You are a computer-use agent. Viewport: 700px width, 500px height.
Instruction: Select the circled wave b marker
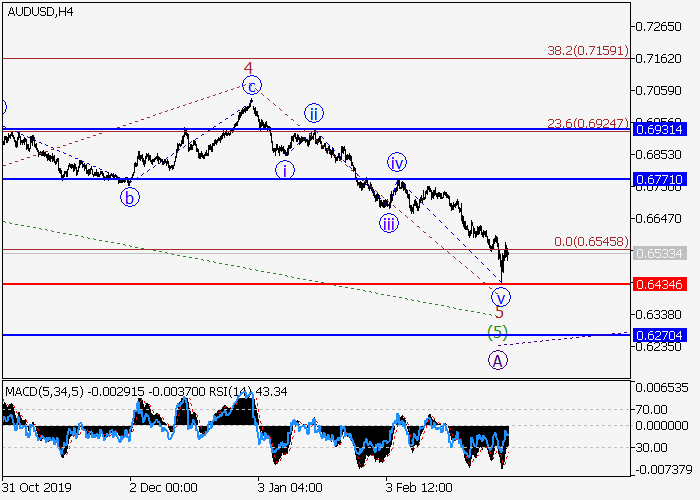click(130, 197)
